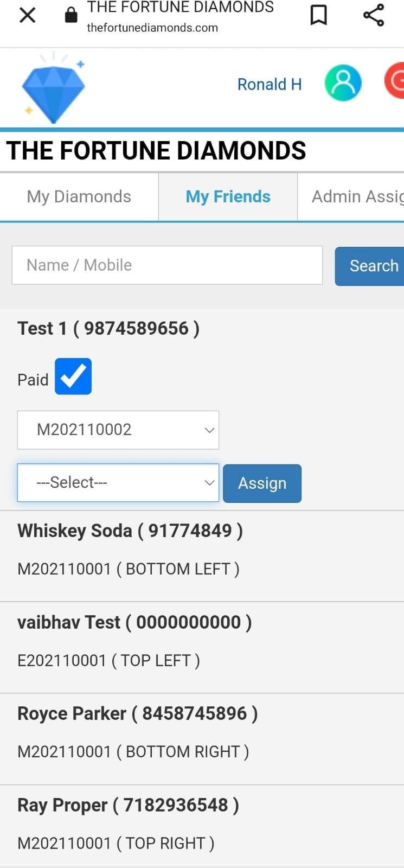Expand the ---Select--- position dropdown
404x868 pixels.
118,483
